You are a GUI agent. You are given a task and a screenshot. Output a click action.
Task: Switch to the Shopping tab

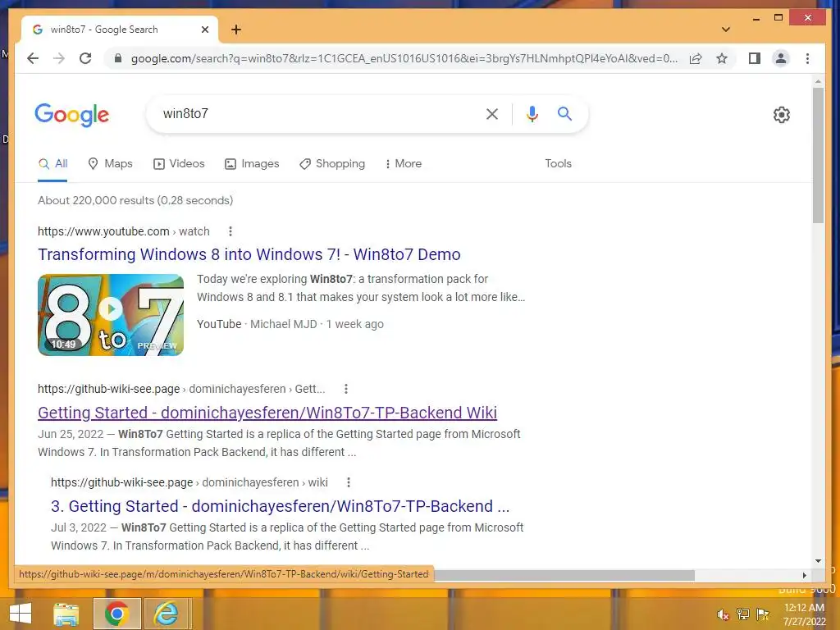pyautogui.click(x=332, y=164)
